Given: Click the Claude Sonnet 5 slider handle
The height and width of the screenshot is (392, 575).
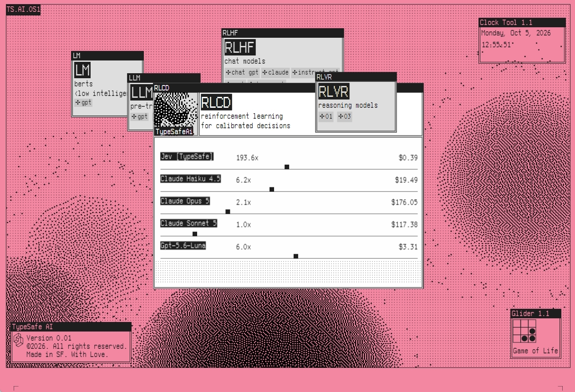Looking at the screenshot, I should point(195,234).
